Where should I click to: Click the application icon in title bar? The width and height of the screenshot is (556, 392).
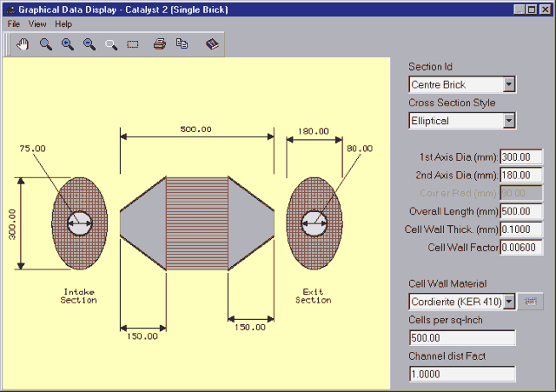pyautogui.click(x=10, y=10)
